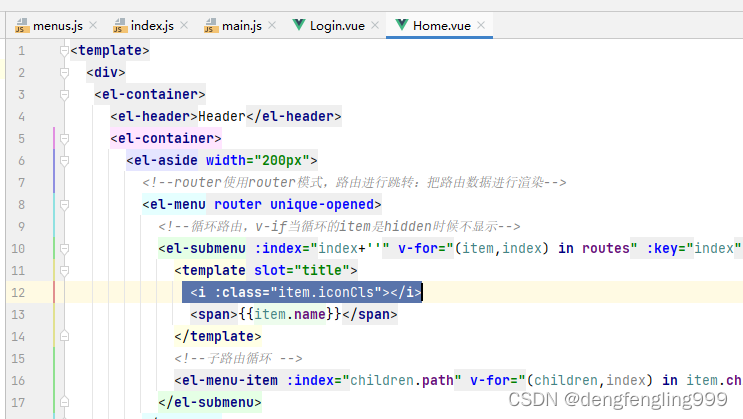Open the index.js editor tab
The width and height of the screenshot is (743, 419).
click(x=152, y=26)
